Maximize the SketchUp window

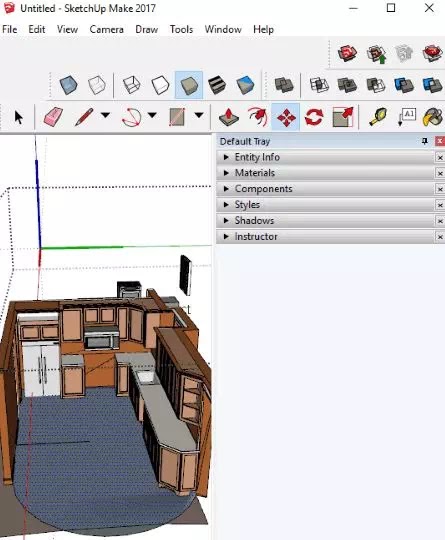coord(391,8)
